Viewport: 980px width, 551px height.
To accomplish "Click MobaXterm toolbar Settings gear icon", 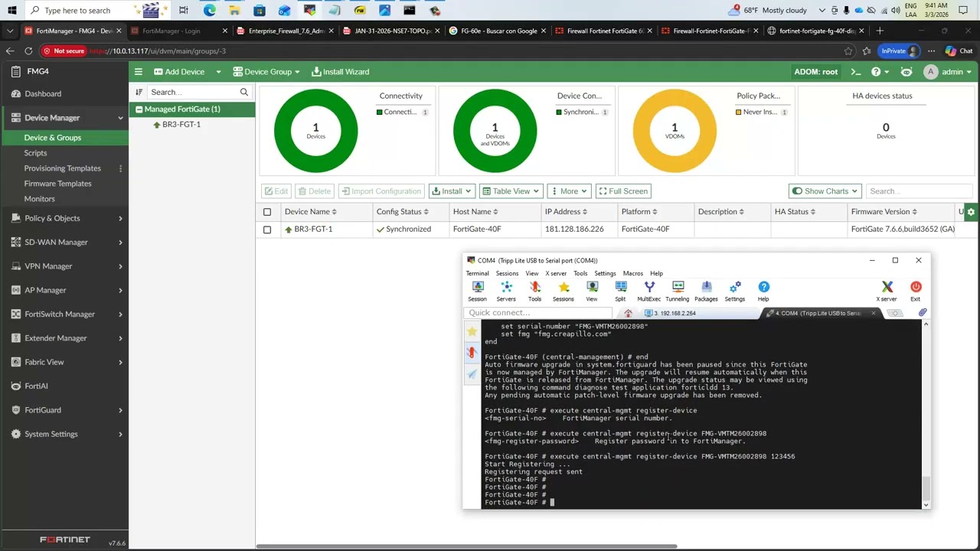I will tap(735, 291).
